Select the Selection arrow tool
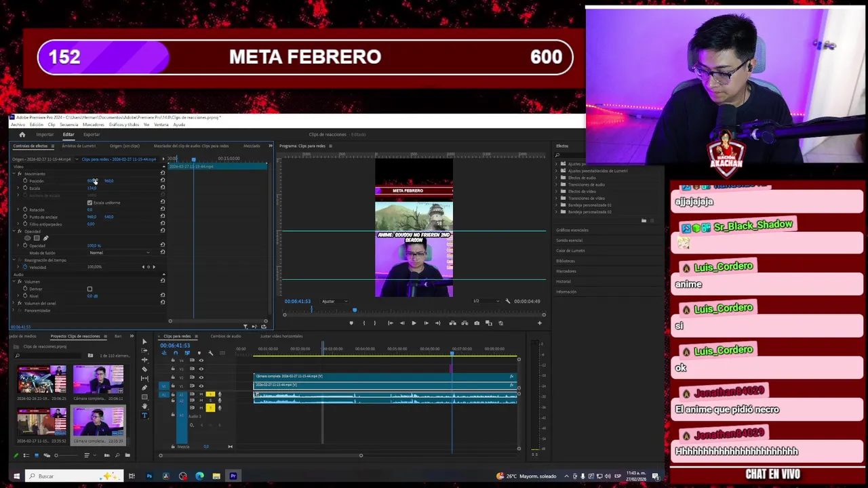Viewport: 868px width, 488px height. (144, 342)
